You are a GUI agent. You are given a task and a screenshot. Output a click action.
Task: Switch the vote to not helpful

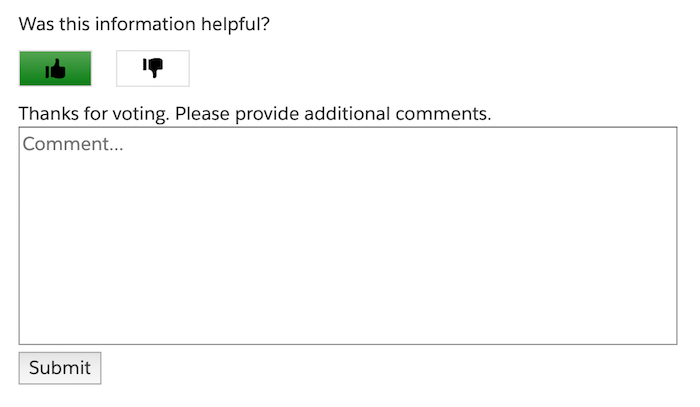[153, 68]
